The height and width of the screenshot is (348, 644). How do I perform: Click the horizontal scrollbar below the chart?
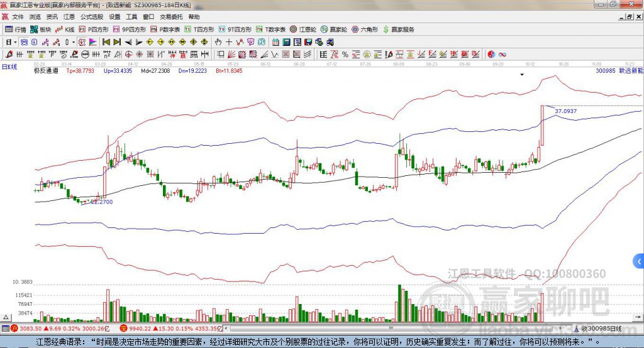(377, 329)
